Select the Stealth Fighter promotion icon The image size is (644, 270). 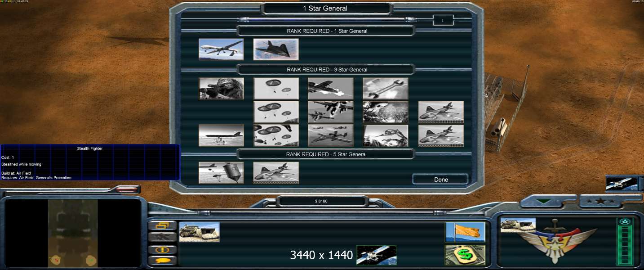point(276,49)
